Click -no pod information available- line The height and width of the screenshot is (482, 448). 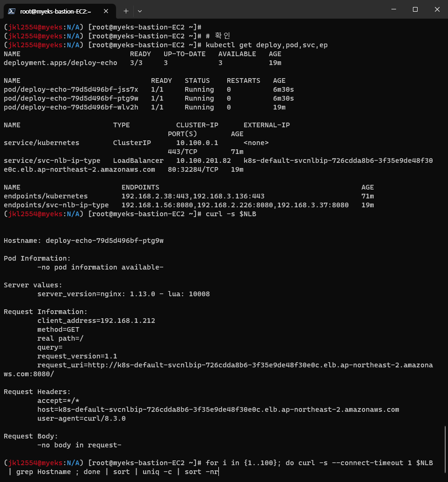(x=101, y=267)
